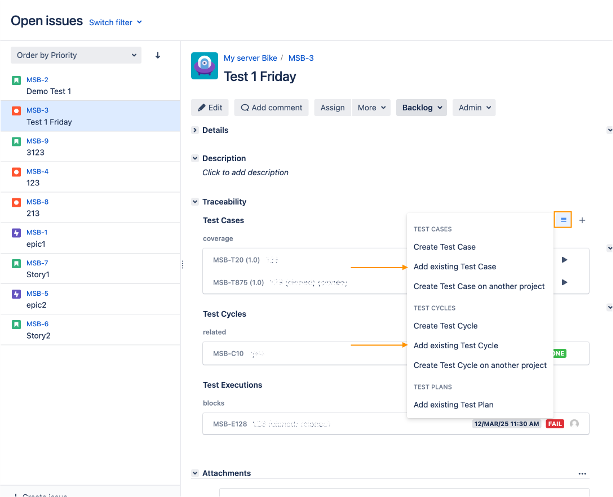
Task: Click the sort direction arrow icon
Action: [157, 55]
